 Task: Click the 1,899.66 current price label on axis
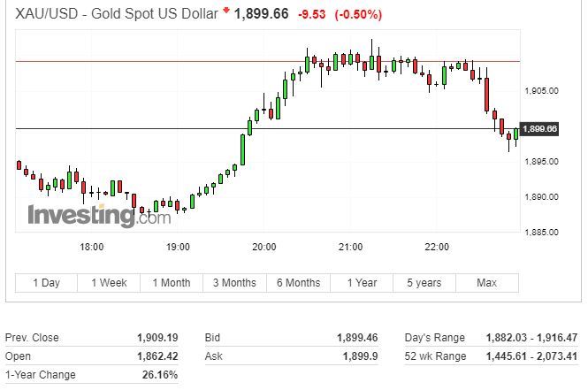[x=539, y=129]
